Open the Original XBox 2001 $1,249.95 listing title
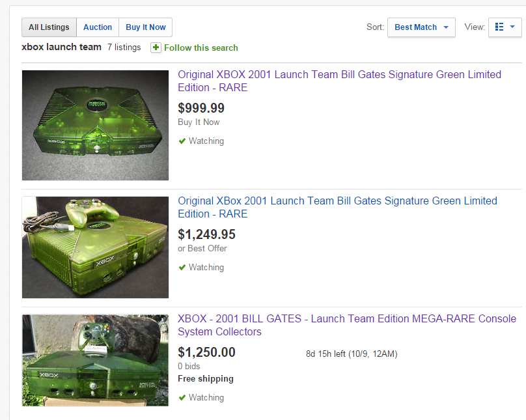This screenshot has height=420, width=526. coord(337,207)
